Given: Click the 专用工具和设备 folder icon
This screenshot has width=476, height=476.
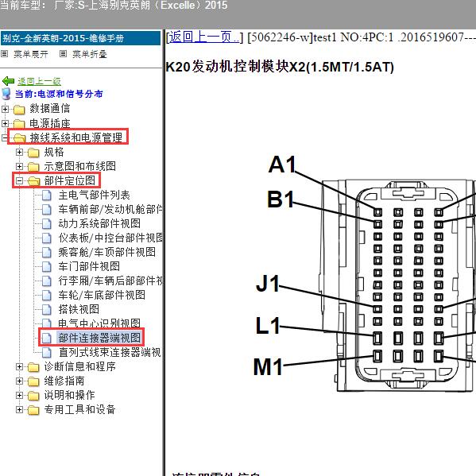Looking at the screenshot, I should click(x=33, y=410).
